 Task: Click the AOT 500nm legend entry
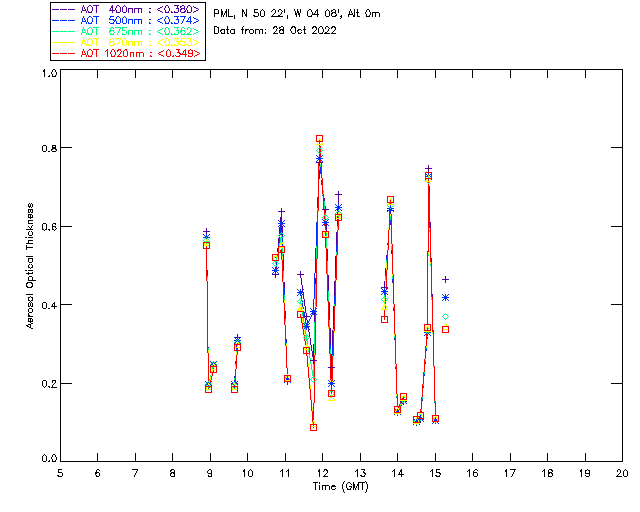tap(126, 20)
